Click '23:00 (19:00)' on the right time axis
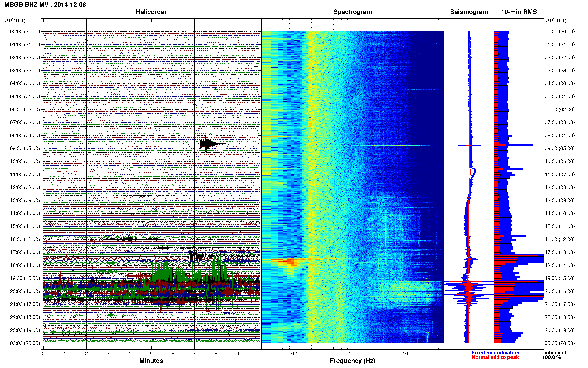Screen dimensions: 588x368 560,330
